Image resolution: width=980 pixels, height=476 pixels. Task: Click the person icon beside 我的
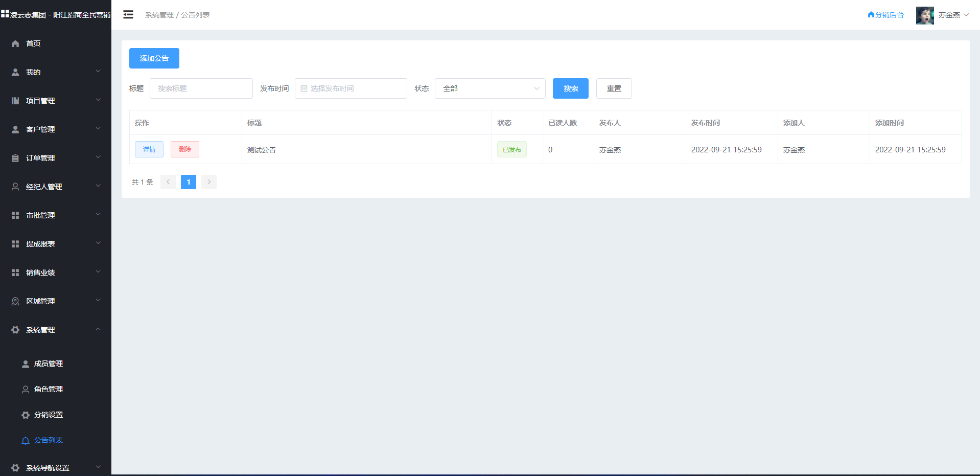click(x=15, y=72)
